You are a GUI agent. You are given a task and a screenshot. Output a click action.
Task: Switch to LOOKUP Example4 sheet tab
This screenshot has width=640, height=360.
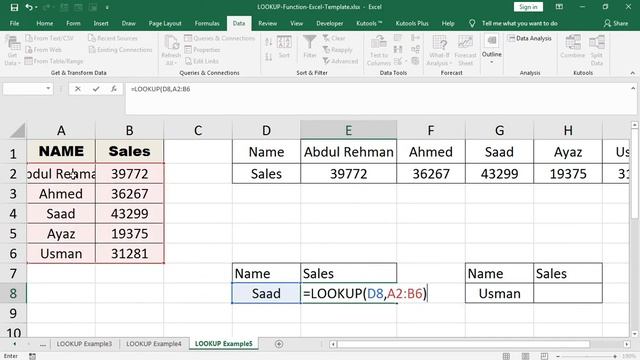pyautogui.click(x=153, y=344)
